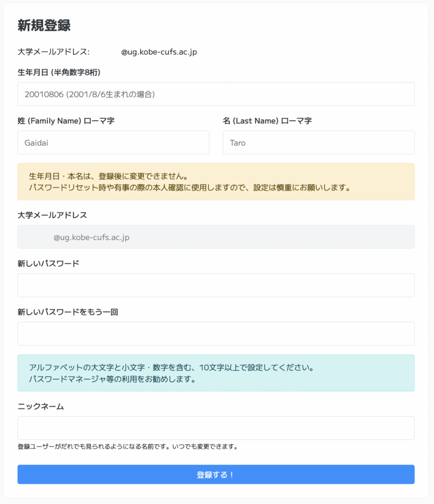This screenshot has height=504, width=434.
Task: Click the 新しいパスワード label text
Action: (48, 264)
